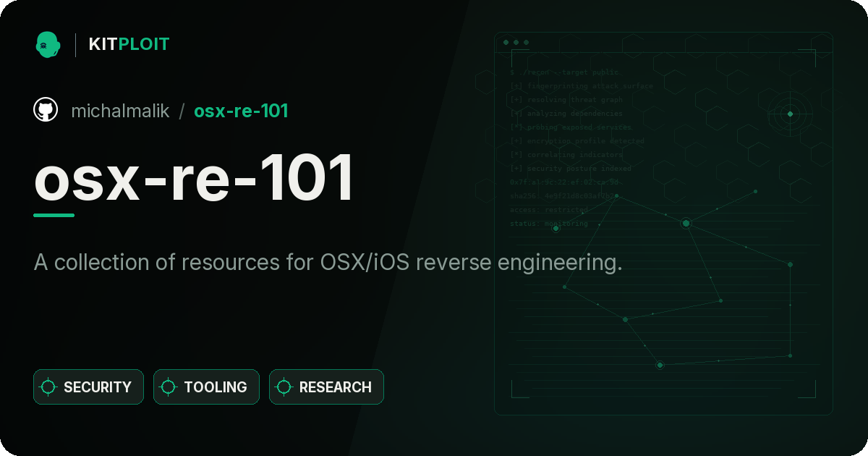Image resolution: width=868 pixels, height=456 pixels.
Task: Select the TOOLING tag
Action: [x=206, y=387]
